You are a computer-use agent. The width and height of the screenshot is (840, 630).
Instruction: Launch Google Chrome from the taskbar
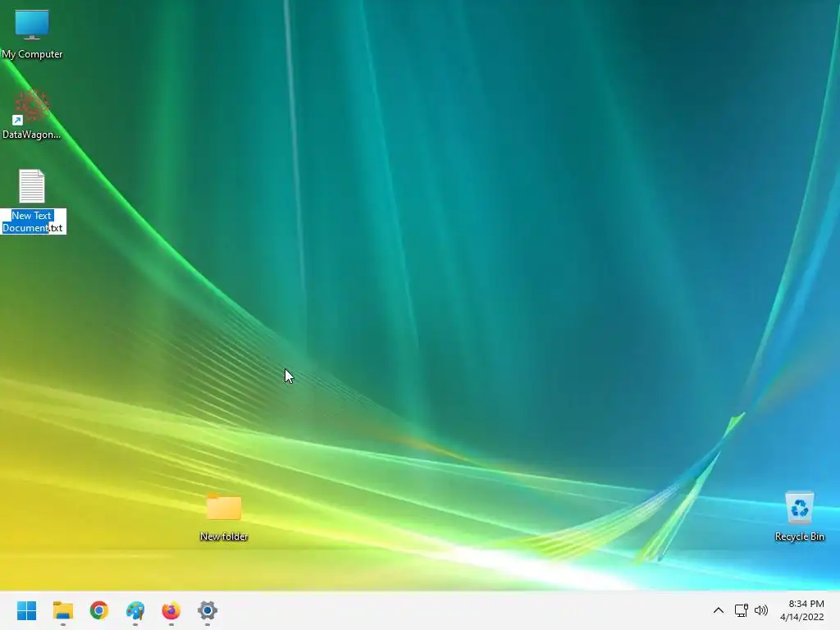[99, 610]
